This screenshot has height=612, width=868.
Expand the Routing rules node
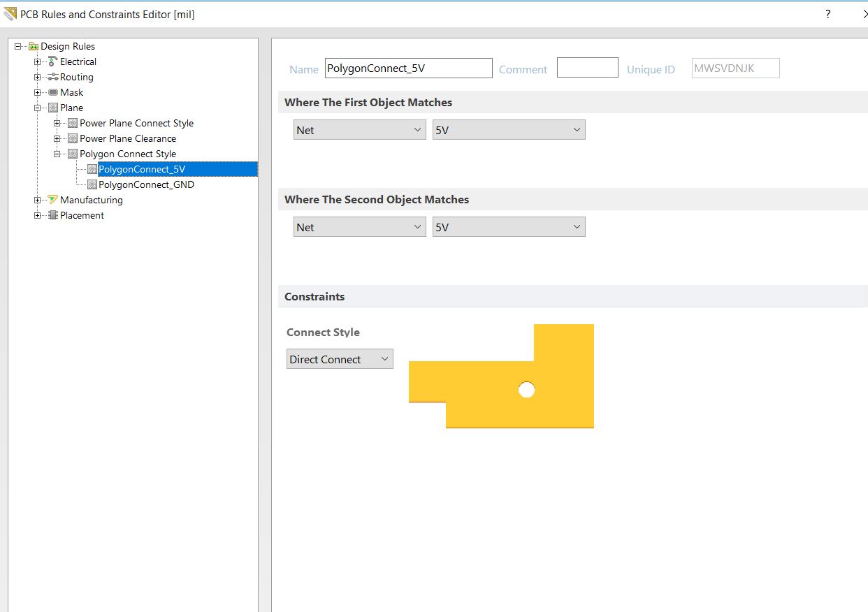point(38,77)
